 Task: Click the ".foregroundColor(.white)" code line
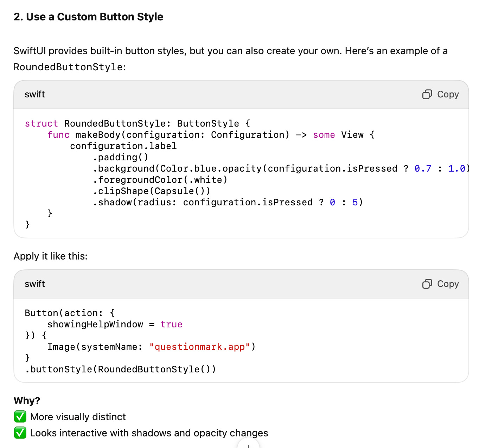click(x=160, y=180)
